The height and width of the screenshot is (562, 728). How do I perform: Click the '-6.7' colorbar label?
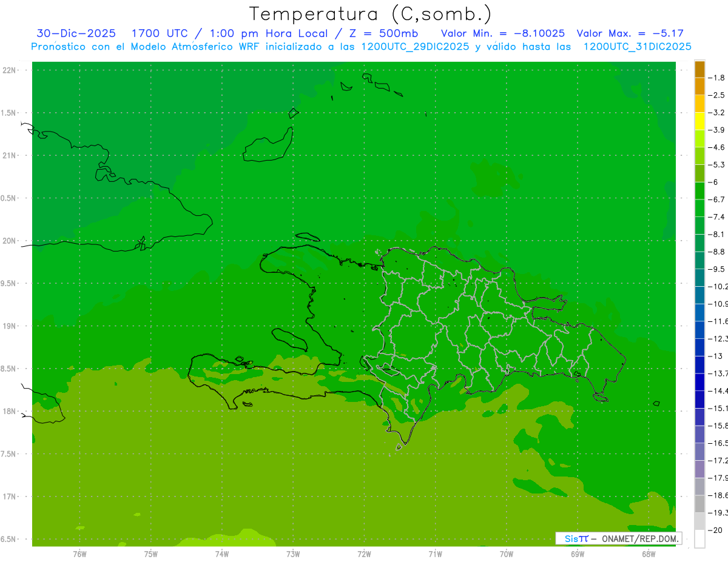(717, 199)
